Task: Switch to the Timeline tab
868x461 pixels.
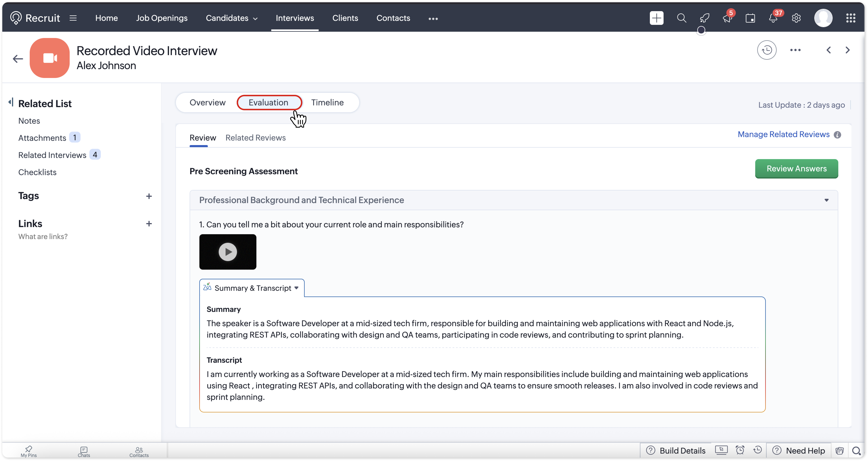Action: pyautogui.click(x=327, y=102)
